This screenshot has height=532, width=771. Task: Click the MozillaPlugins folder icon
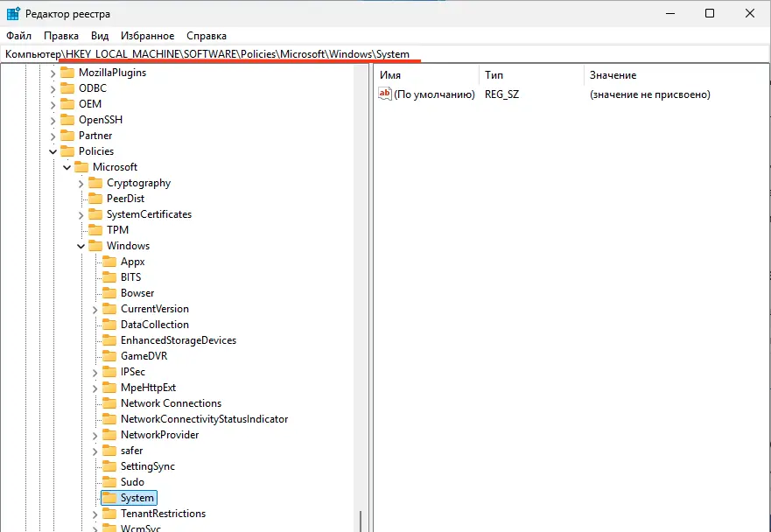[67, 73]
